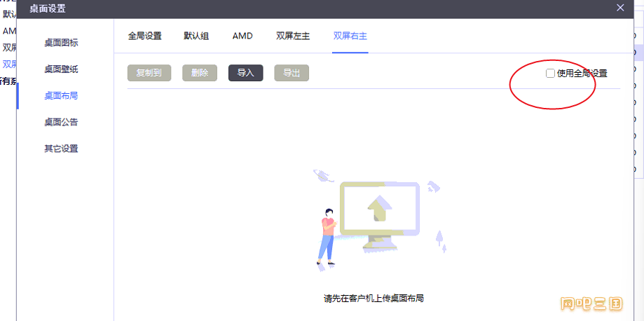Select the 双屏右主 tab
The image size is (644, 321).
(350, 36)
